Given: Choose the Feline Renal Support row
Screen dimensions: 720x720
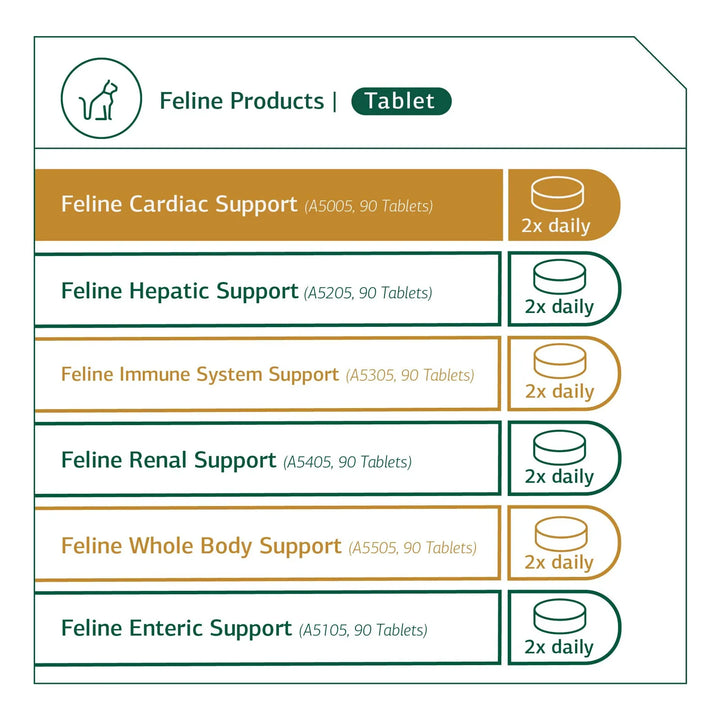Looking at the screenshot, I should tap(268, 459).
